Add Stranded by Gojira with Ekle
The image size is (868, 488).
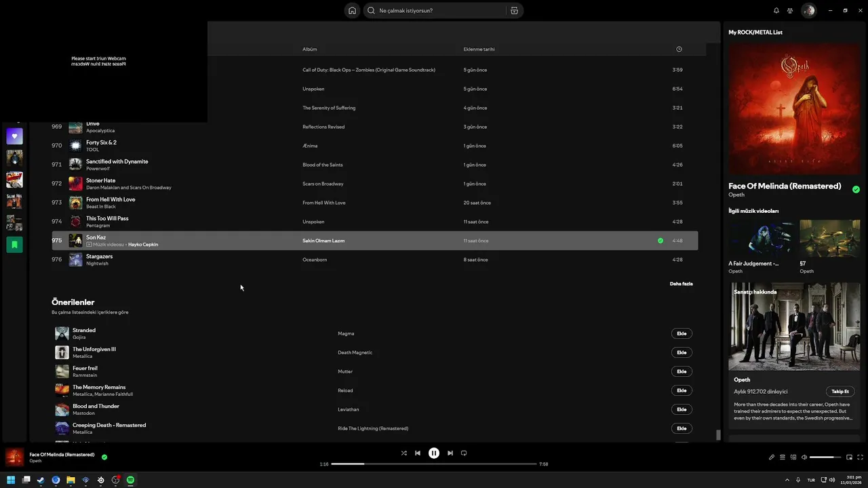[682, 333]
